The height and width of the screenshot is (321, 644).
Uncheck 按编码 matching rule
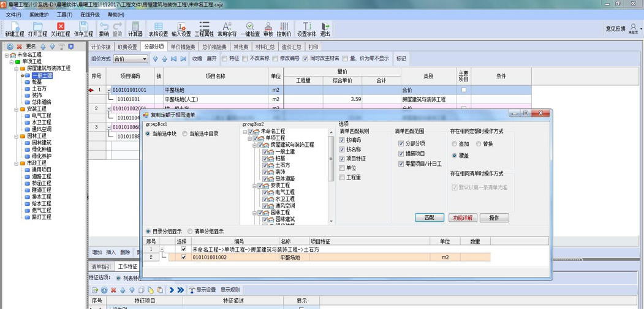click(342, 140)
